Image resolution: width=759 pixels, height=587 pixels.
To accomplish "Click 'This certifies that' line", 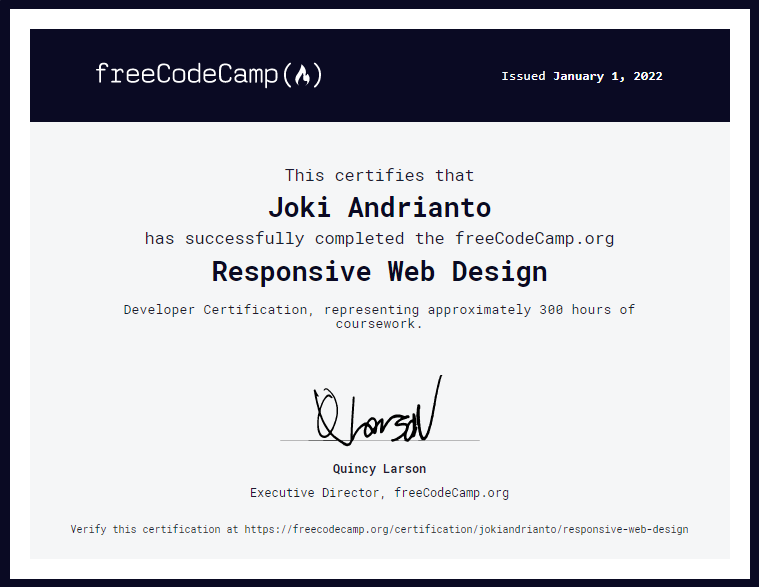I will click(x=380, y=175).
